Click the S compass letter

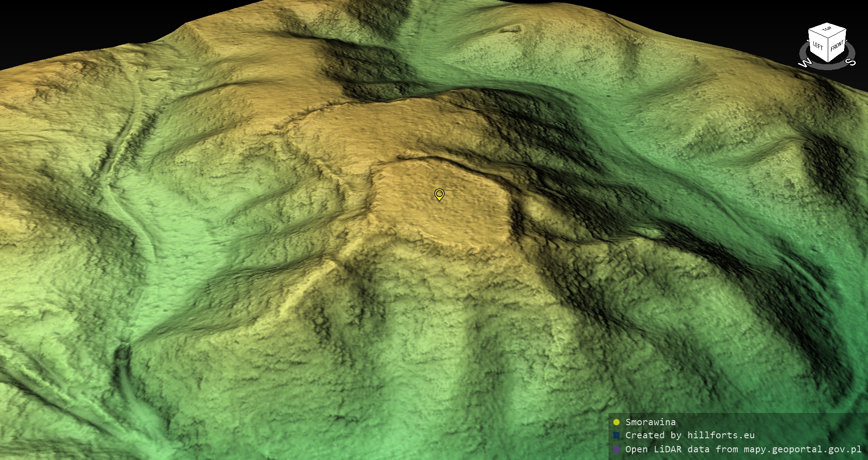tap(850, 62)
